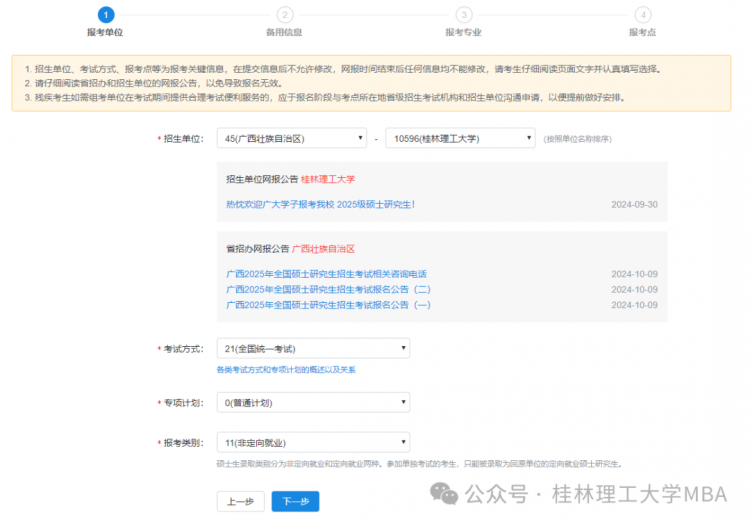Screen dimensions: 750x524
Task: Click the label 考试方式
Action: (183, 349)
